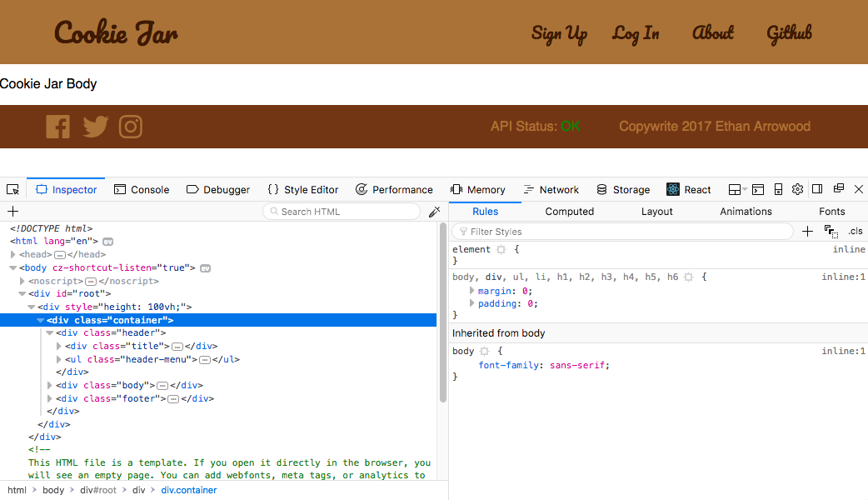
Task: Expand ellipsis badge in header-menu ul
Action: 205,360
